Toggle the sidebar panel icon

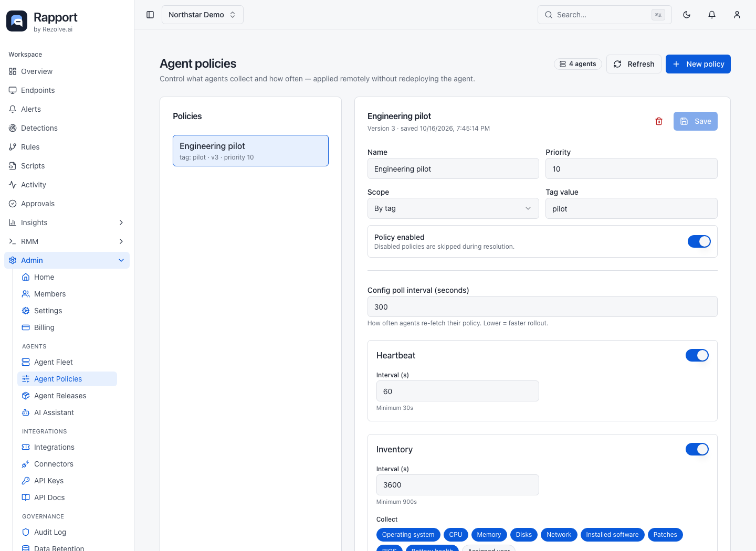point(150,15)
